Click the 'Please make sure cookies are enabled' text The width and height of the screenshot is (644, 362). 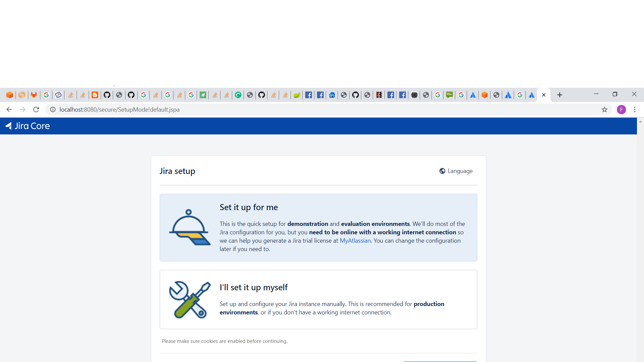[224, 341]
